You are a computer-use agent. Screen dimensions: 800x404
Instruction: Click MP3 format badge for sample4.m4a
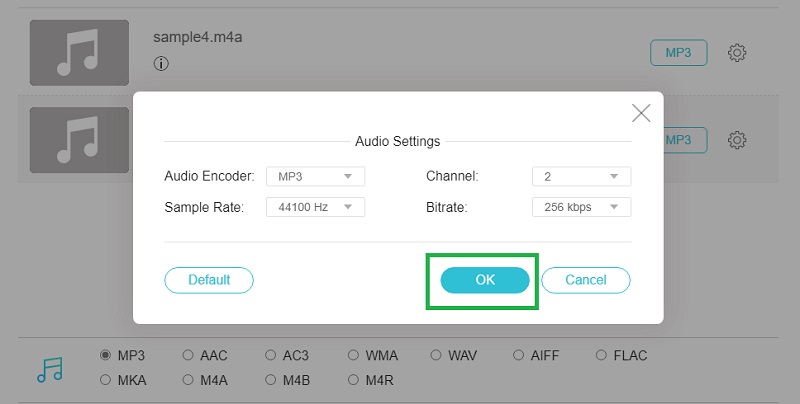click(x=678, y=53)
